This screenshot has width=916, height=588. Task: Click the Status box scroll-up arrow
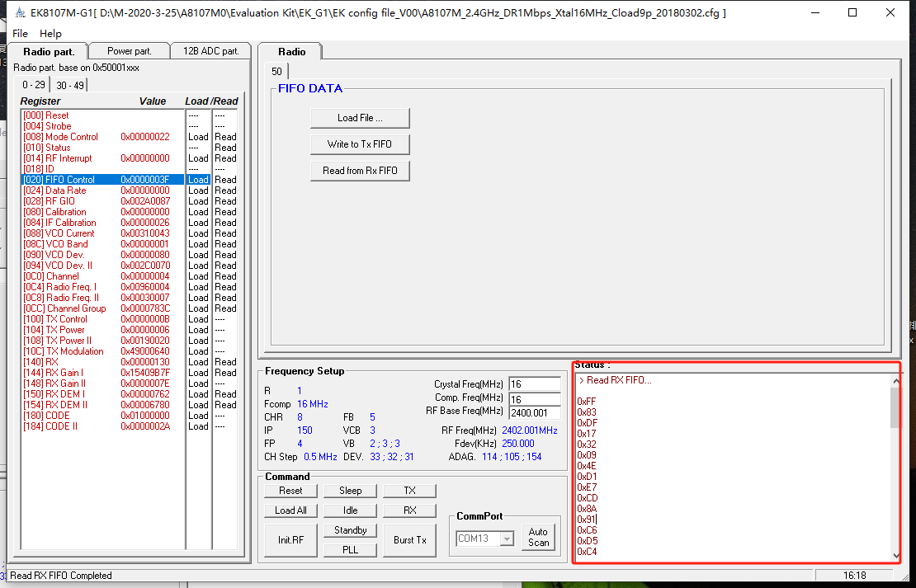point(895,381)
